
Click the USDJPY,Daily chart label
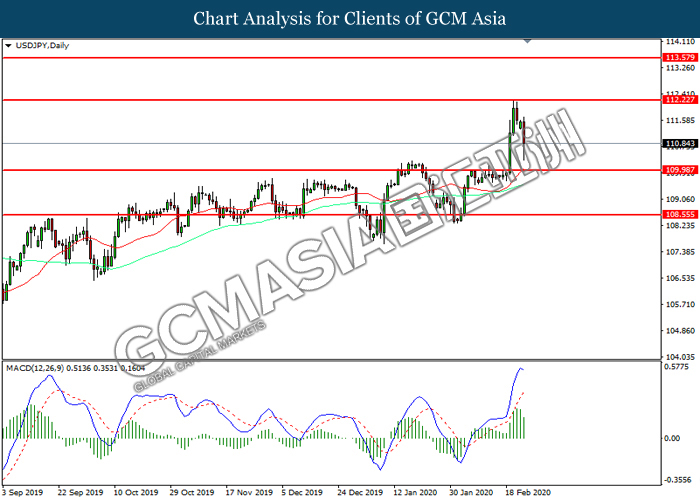point(42,46)
